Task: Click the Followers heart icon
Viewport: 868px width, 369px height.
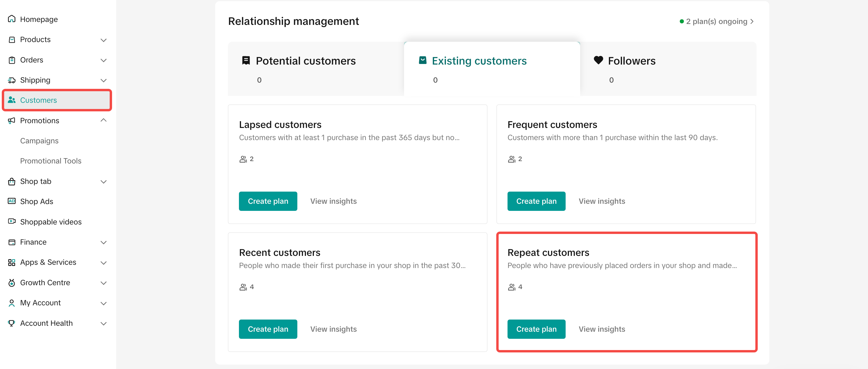Action: click(x=599, y=60)
